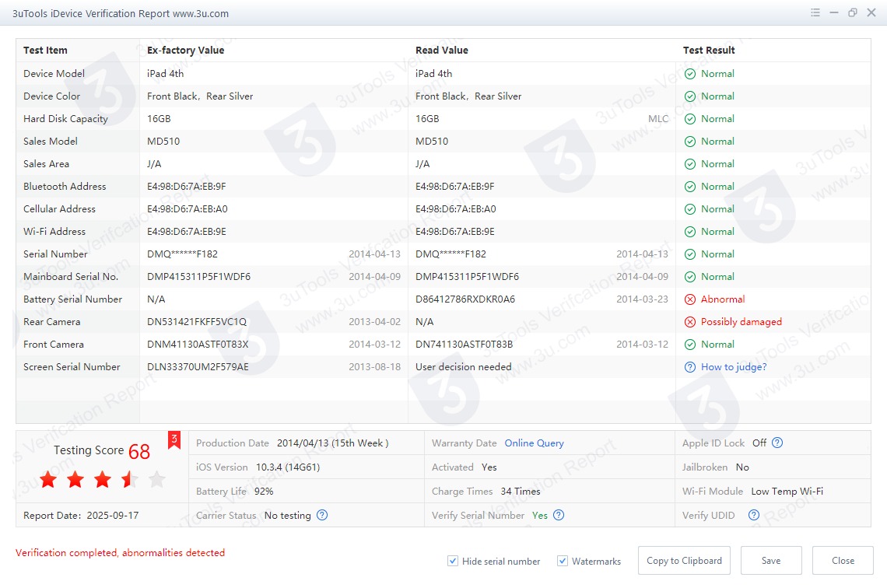
Task: Click the Test Result column header
Action: pyautogui.click(x=709, y=51)
